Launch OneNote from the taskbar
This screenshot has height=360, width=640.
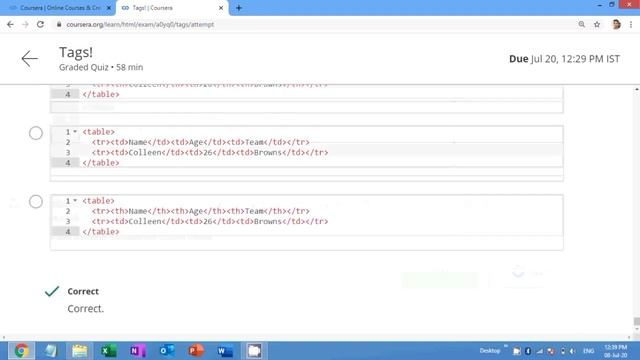click(x=138, y=351)
